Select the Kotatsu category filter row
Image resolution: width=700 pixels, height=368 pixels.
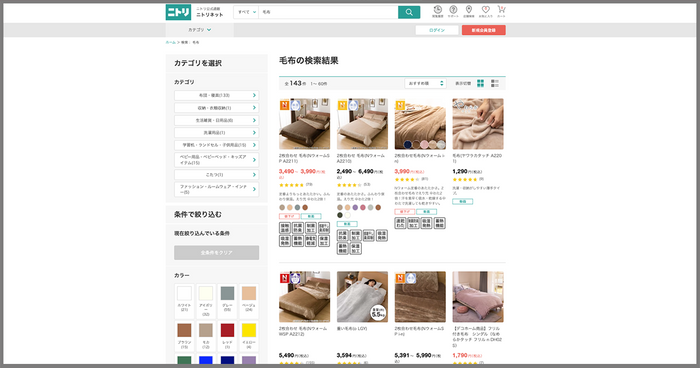tap(217, 175)
